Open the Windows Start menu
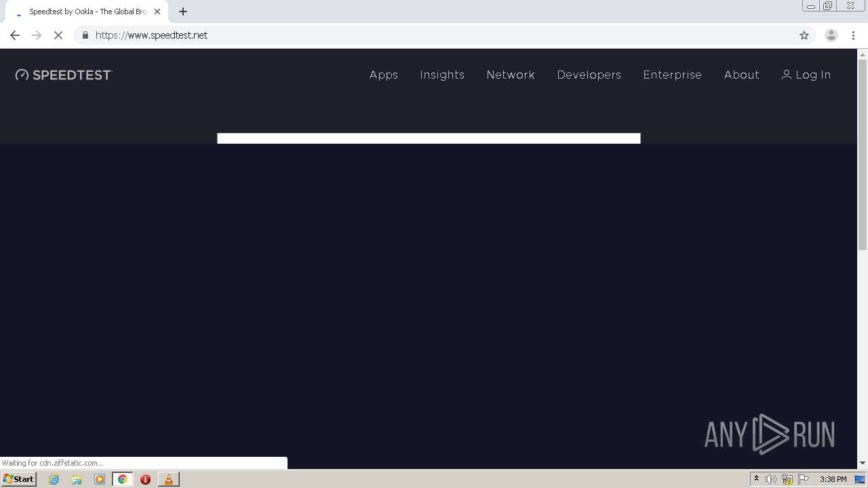868x488 pixels. 18,479
